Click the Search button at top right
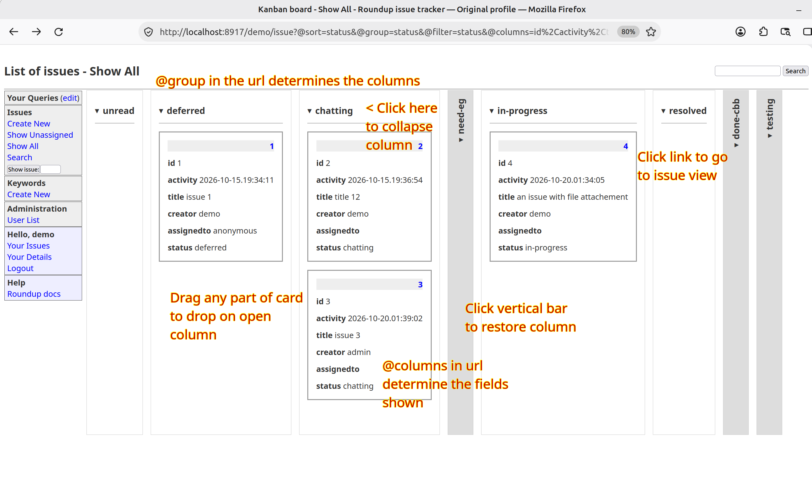The image size is (812, 504). [x=795, y=71]
